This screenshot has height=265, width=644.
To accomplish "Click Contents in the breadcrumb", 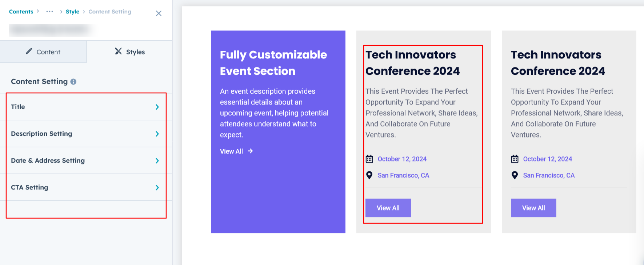I will 21,12.
